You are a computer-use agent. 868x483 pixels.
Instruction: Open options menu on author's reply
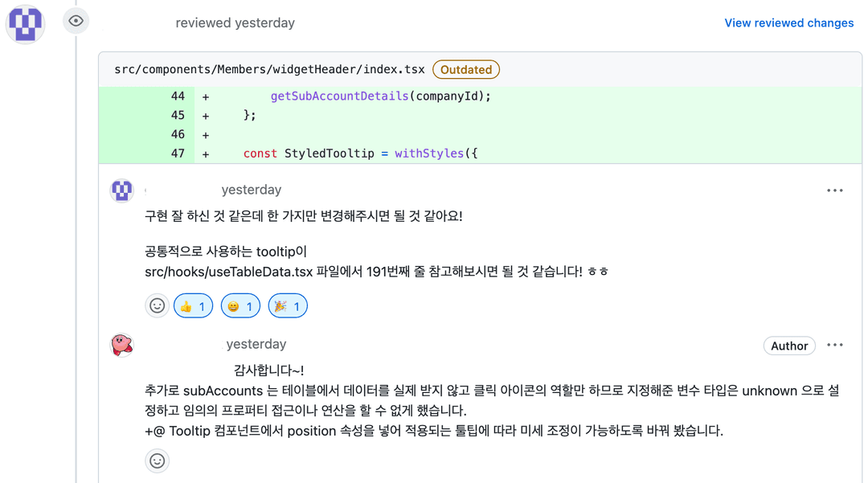[x=835, y=346]
